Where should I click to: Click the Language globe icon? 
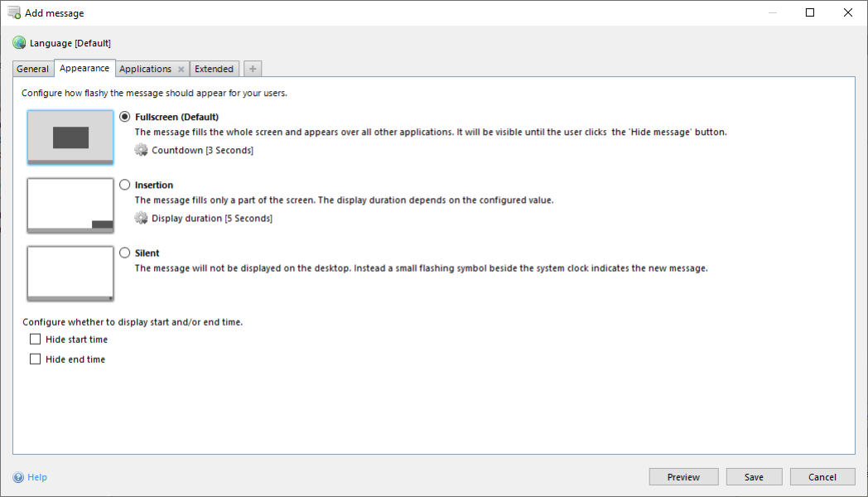[18, 42]
